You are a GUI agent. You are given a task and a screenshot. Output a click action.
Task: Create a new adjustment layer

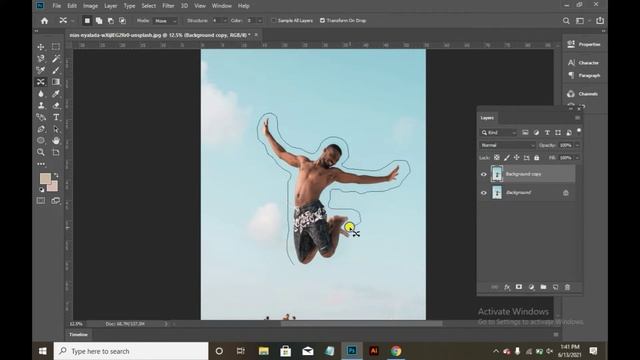(531, 287)
